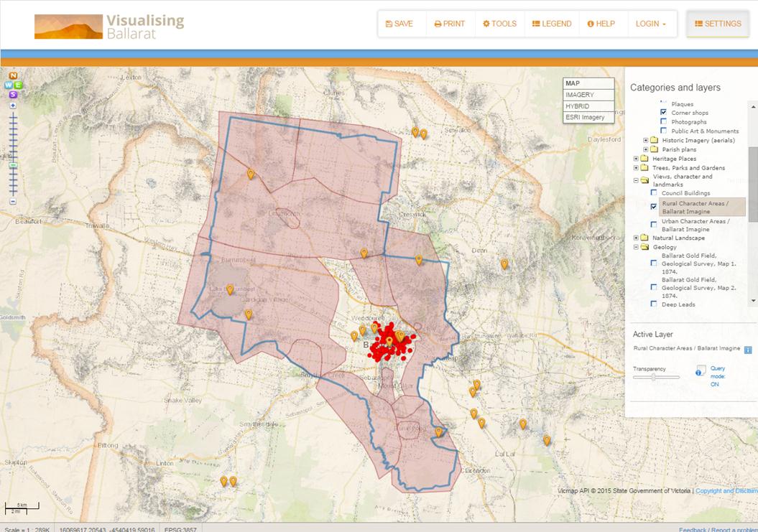Click the Trees, Parks and Gardens folder icon
Screen dimensions: 758x532
click(644, 168)
